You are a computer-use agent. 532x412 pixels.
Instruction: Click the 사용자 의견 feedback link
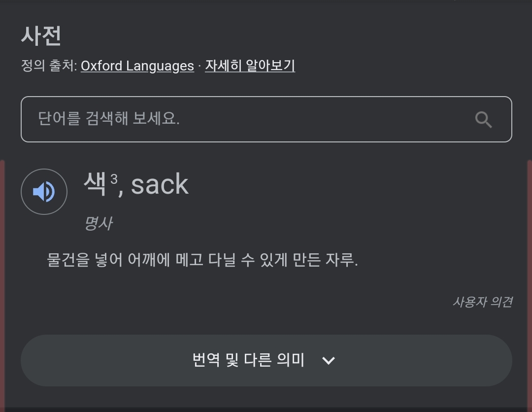482,302
